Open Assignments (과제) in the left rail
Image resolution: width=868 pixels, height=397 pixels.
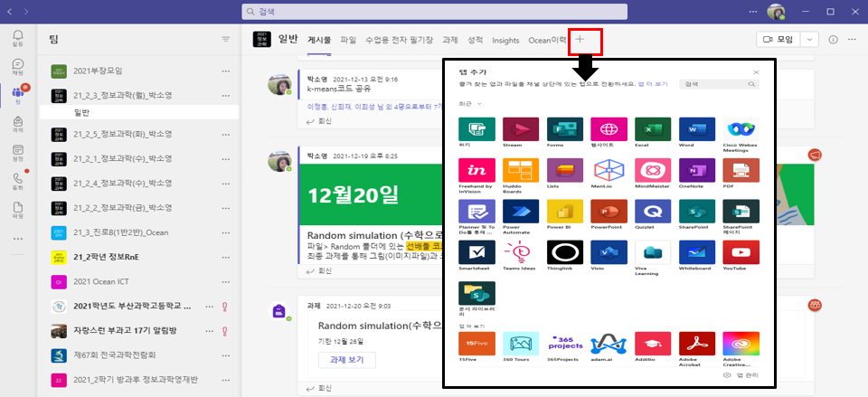point(18,125)
